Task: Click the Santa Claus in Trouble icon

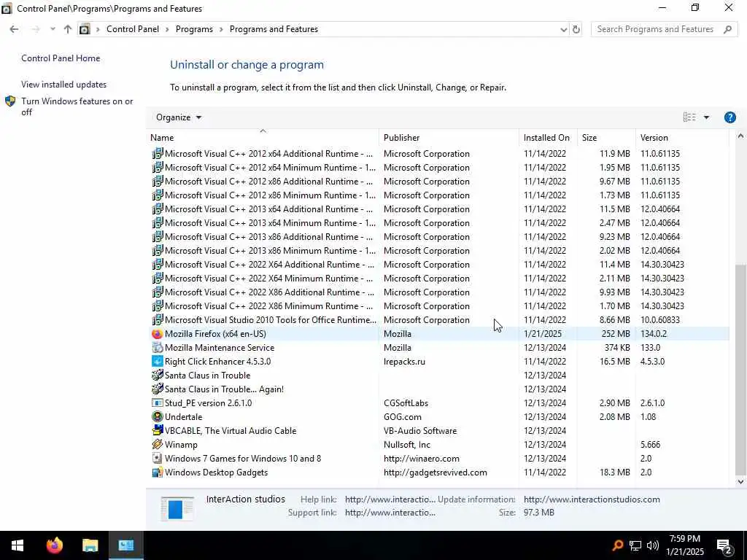Action: 158,376
